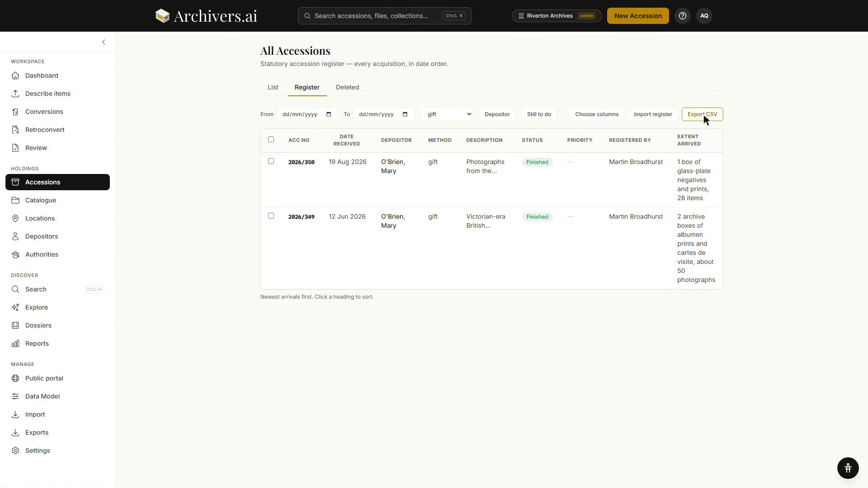868x488 pixels.
Task: Click the Catalogue folder icon
Action: click(x=15, y=200)
